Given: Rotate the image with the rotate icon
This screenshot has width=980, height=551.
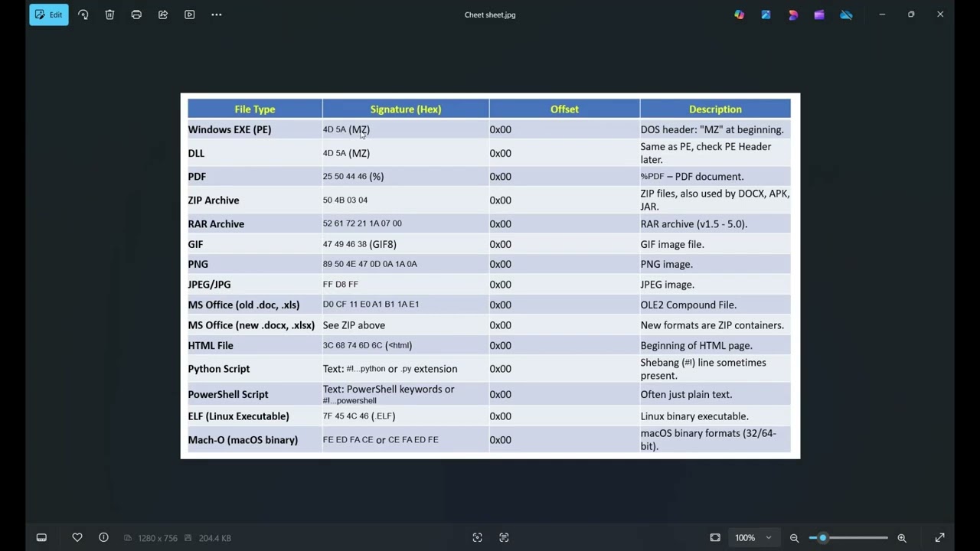Looking at the screenshot, I should 83,15.
